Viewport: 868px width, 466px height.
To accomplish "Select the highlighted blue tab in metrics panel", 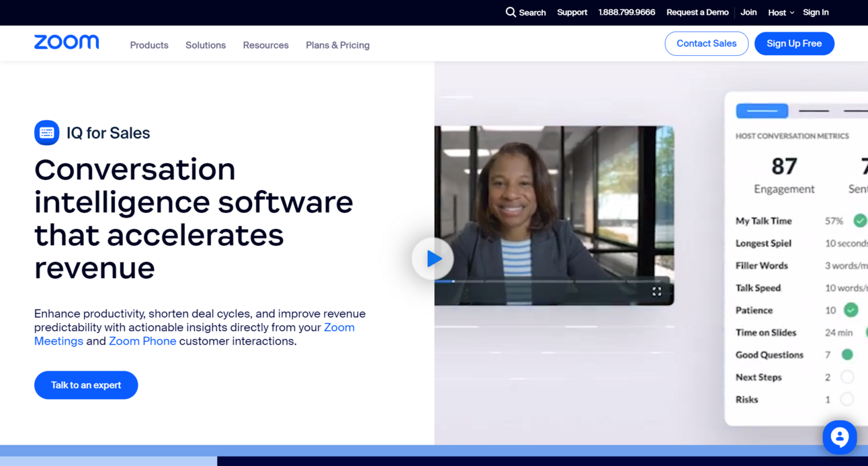I will click(x=762, y=110).
